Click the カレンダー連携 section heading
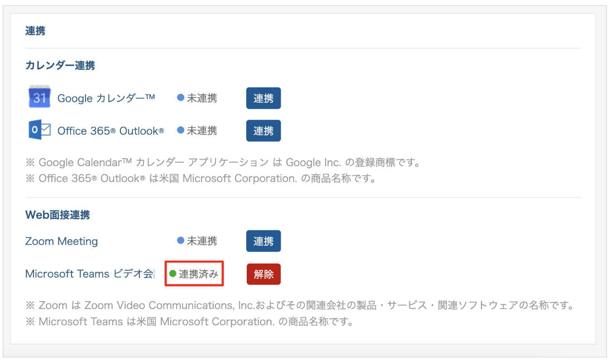The image size is (613, 364). pos(60,65)
